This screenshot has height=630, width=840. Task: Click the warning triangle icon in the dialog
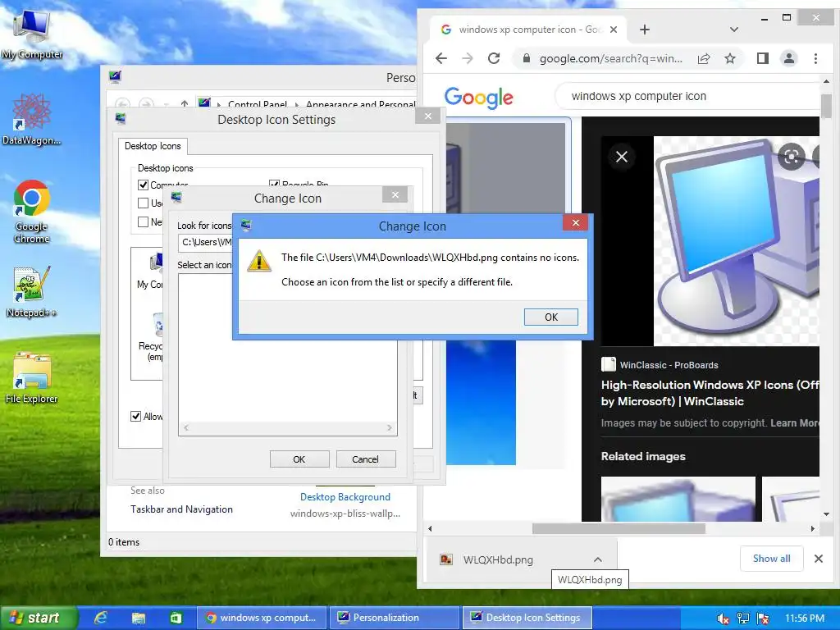click(258, 261)
